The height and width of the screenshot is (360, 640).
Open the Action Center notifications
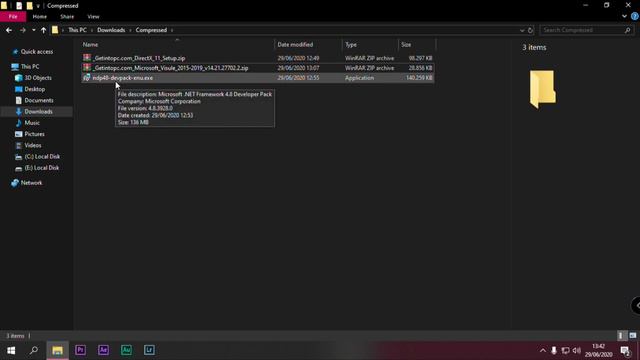pos(625,351)
